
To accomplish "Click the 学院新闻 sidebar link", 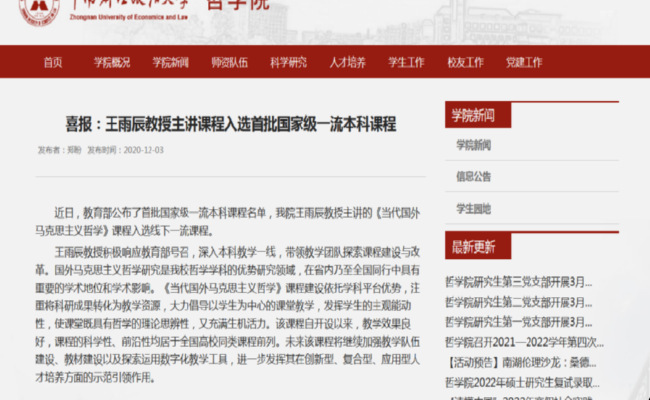I will pyautogui.click(x=473, y=145).
